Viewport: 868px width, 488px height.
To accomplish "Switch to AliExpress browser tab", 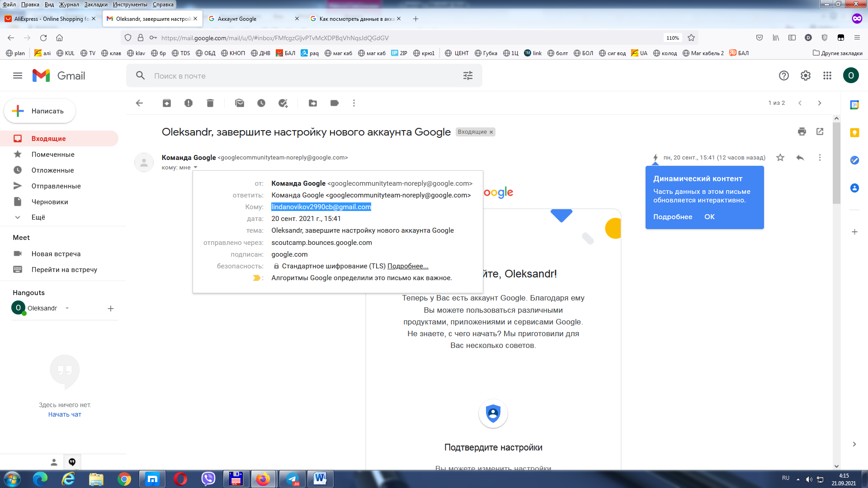I will pyautogui.click(x=51, y=19).
